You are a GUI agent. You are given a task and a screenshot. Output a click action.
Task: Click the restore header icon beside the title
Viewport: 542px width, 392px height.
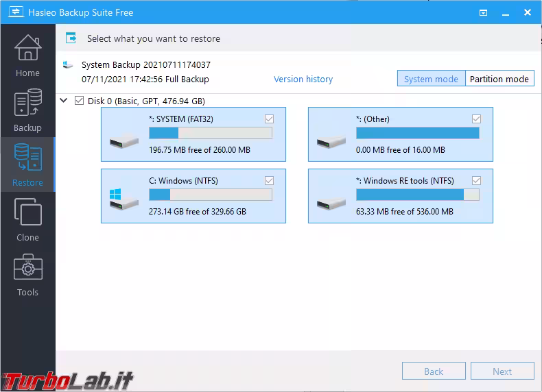point(71,39)
